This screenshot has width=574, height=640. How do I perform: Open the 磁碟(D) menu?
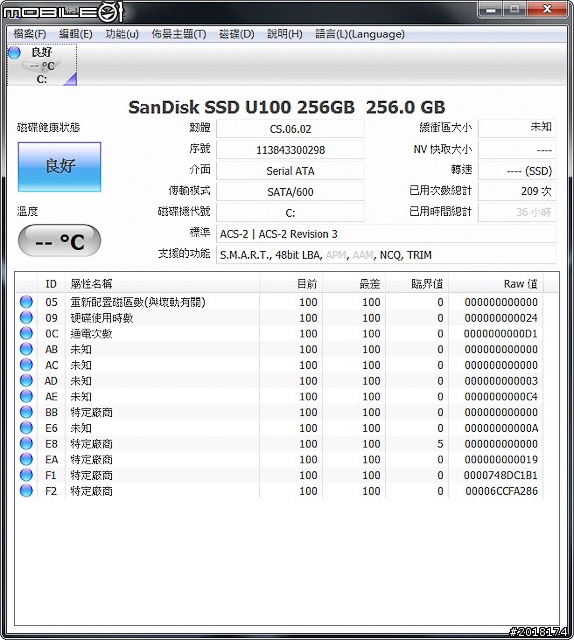(x=236, y=34)
